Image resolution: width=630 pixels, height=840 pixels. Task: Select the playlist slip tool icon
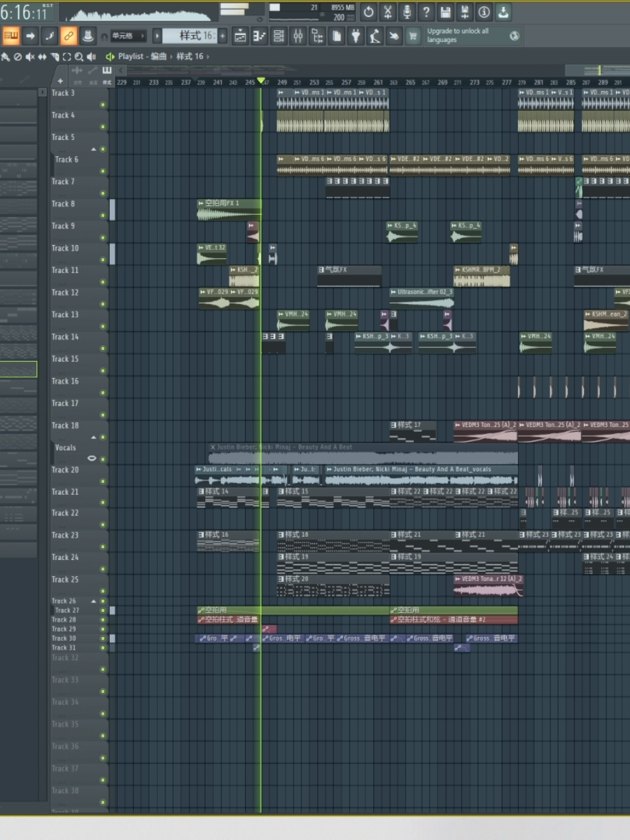point(42,57)
